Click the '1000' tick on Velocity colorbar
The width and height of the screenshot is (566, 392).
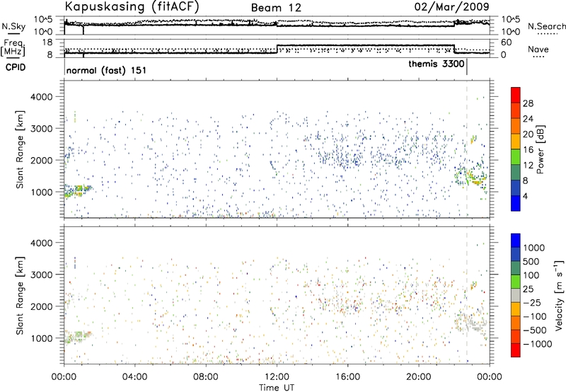click(x=534, y=248)
